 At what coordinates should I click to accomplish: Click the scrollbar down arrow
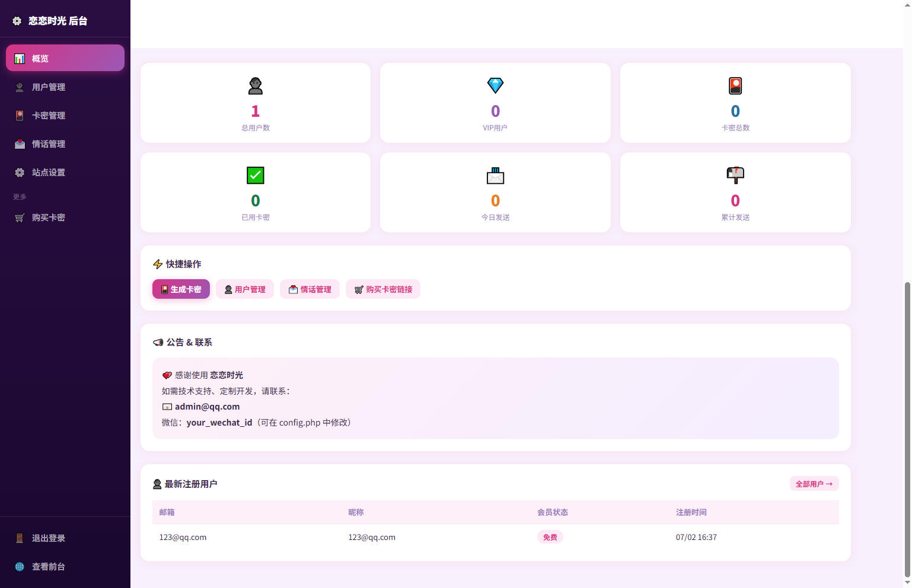click(907, 583)
